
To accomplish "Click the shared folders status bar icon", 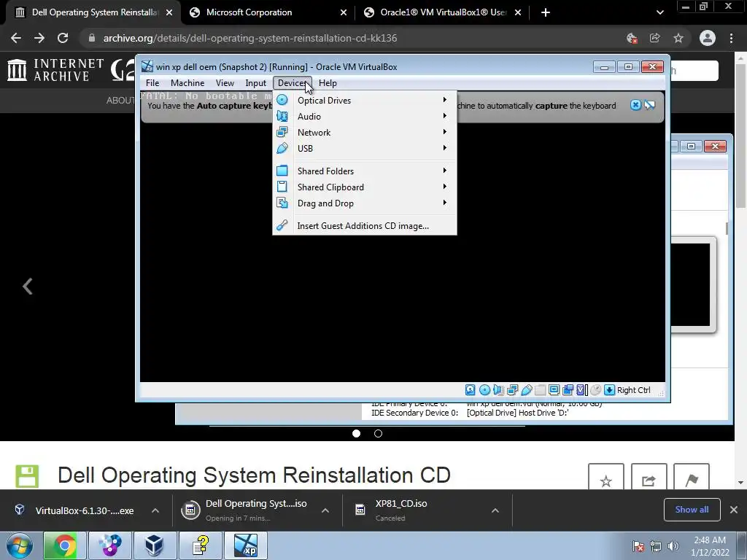I will [x=541, y=390].
